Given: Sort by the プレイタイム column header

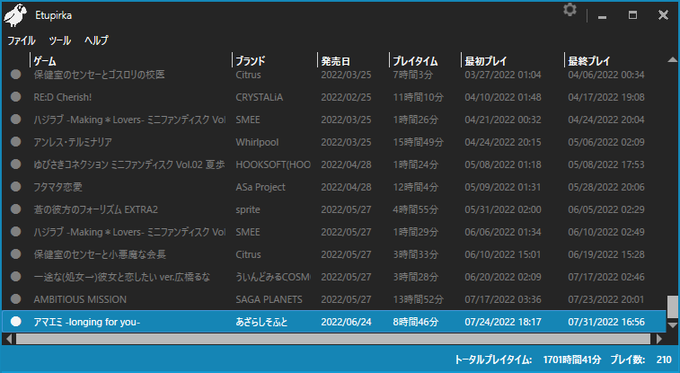Looking at the screenshot, I should point(415,61).
